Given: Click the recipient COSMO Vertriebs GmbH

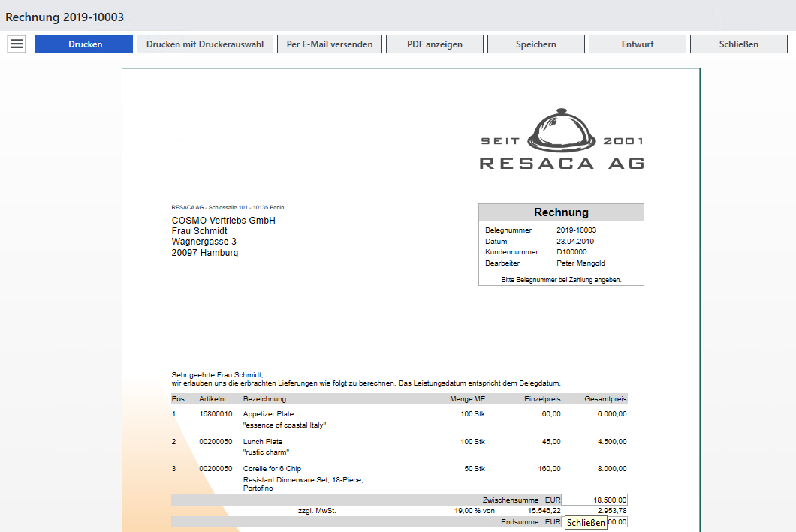Looking at the screenshot, I should pos(224,221).
